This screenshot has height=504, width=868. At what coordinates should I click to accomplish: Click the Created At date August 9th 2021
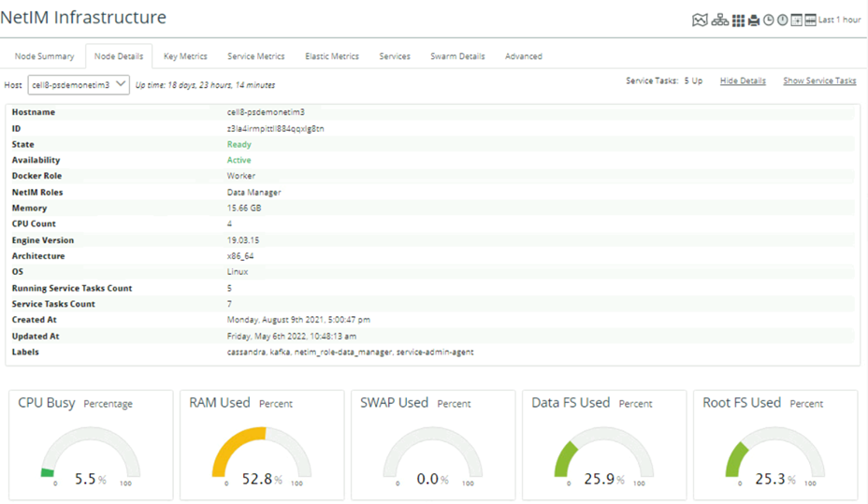coord(298,320)
